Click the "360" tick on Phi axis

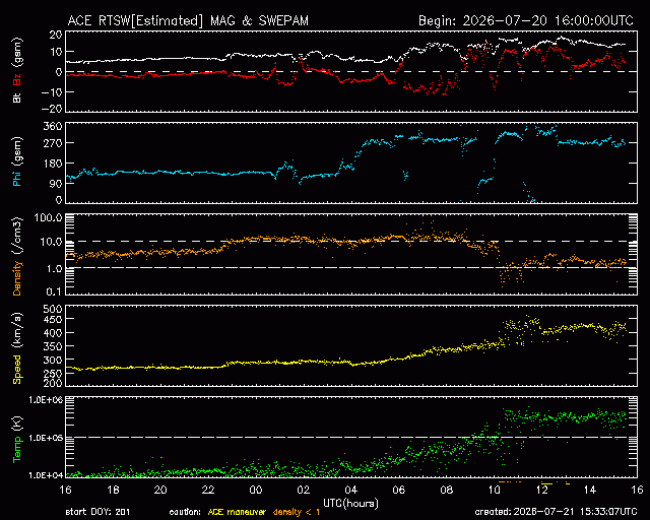pyautogui.click(x=53, y=126)
